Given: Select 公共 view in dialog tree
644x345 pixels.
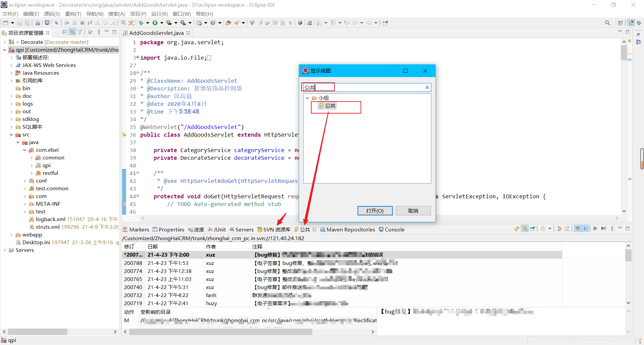Looking at the screenshot, I should [x=327, y=106].
